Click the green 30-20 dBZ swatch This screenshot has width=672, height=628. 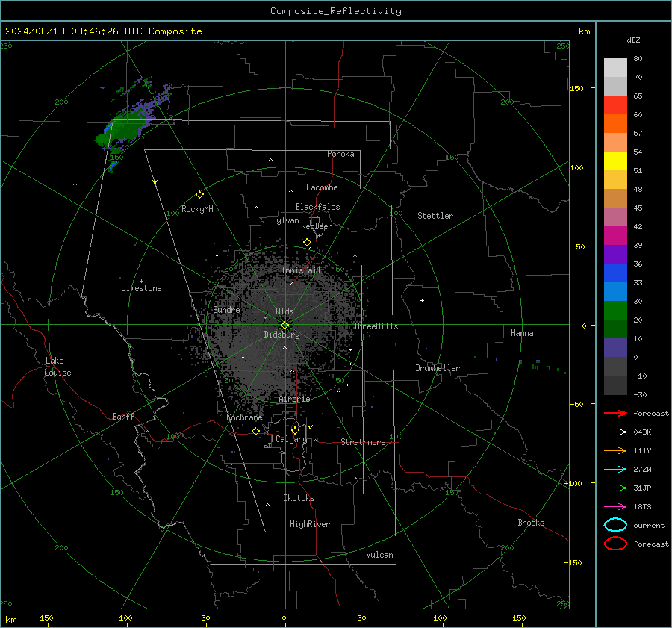pos(615,311)
